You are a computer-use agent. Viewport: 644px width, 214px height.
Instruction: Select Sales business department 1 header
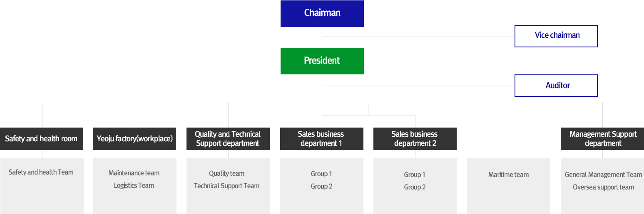(321, 139)
